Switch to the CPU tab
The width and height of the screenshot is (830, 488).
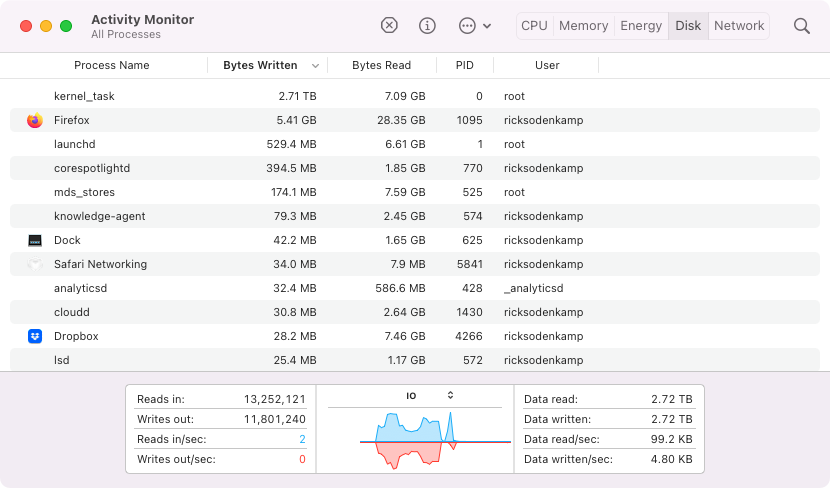[535, 26]
